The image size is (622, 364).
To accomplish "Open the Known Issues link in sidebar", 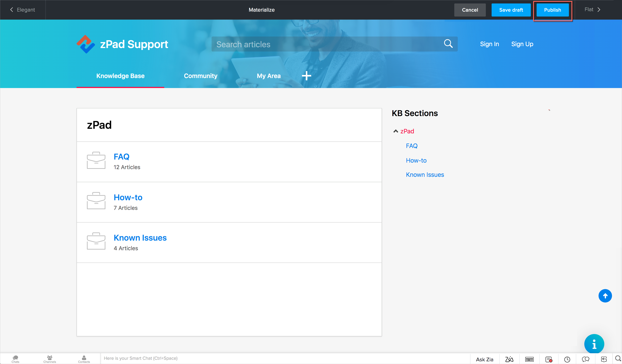I will (x=425, y=175).
